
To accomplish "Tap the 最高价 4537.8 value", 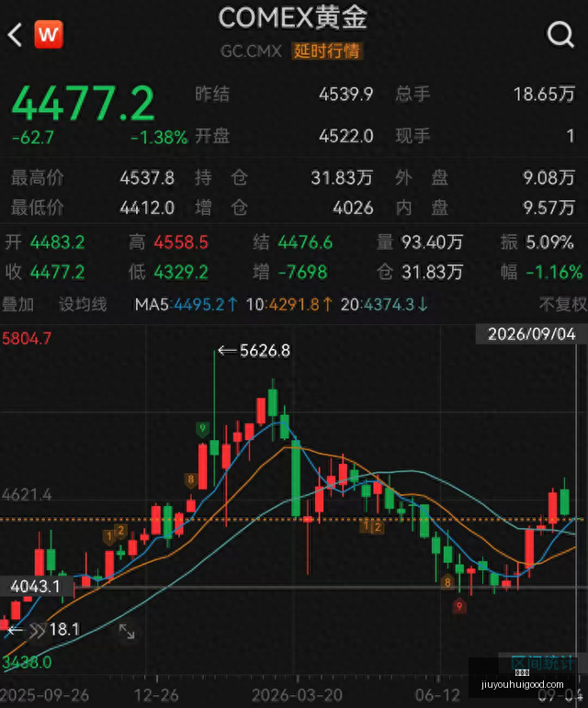I will [x=147, y=178].
